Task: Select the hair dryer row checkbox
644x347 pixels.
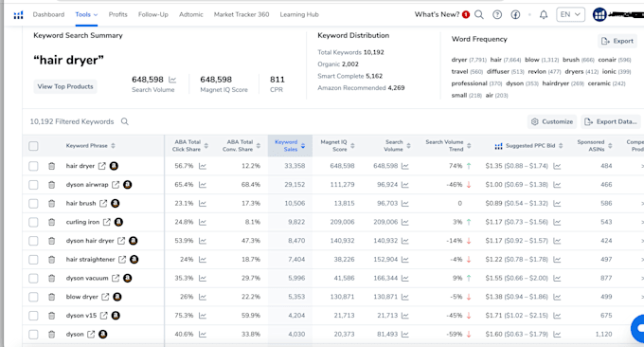Action: [34, 166]
